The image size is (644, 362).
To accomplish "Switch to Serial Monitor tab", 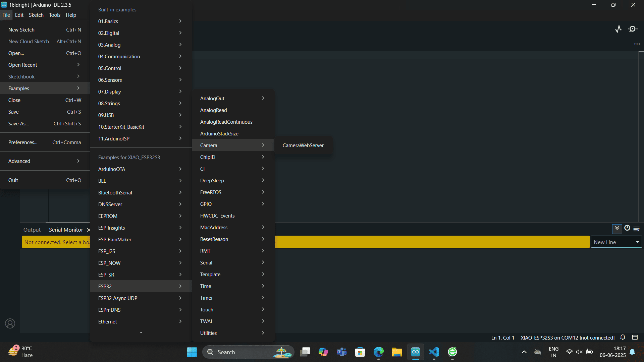I will [66, 230].
